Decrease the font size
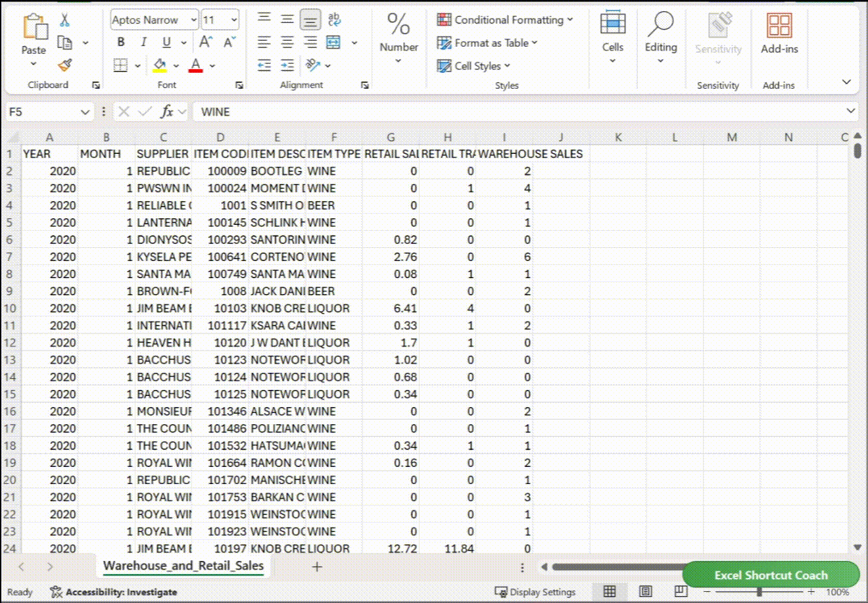 click(x=229, y=43)
